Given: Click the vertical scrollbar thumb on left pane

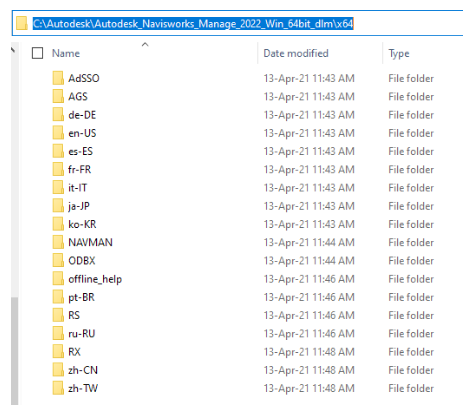Looking at the screenshot, I should tap(14, 351).
